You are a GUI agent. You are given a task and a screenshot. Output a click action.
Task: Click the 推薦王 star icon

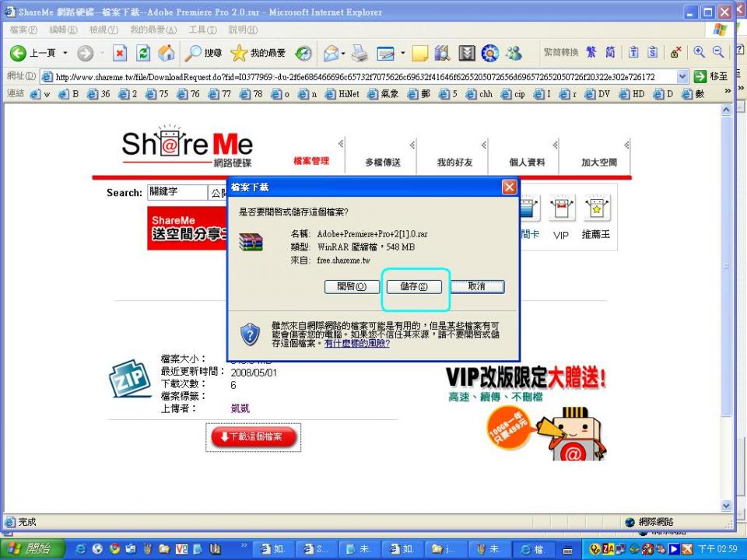(596, 210)
